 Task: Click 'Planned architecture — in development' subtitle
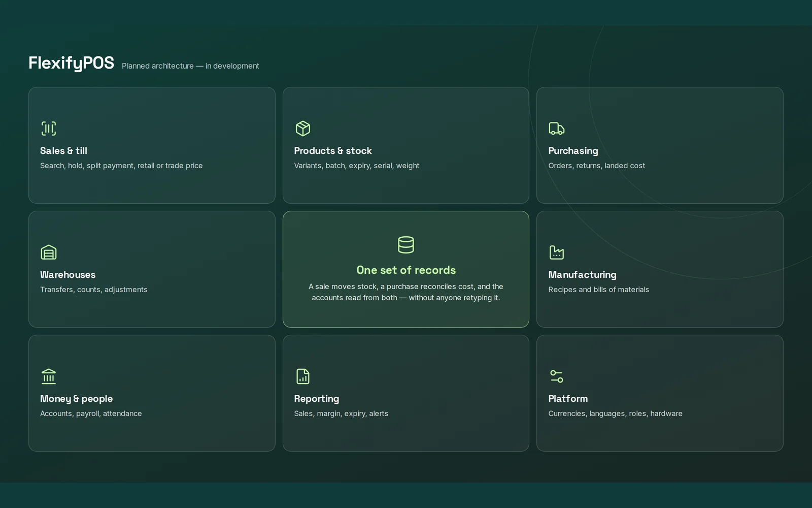(x=190, y=66)
